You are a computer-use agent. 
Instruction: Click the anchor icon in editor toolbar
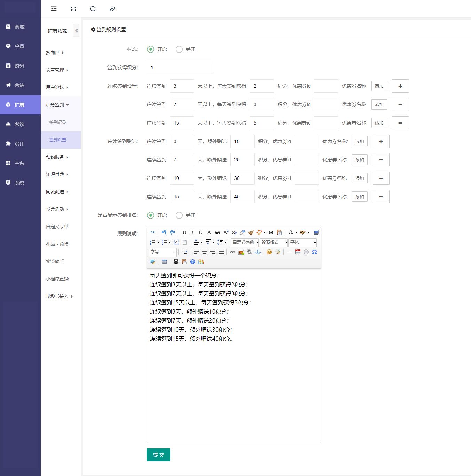(x=258, y=252)
